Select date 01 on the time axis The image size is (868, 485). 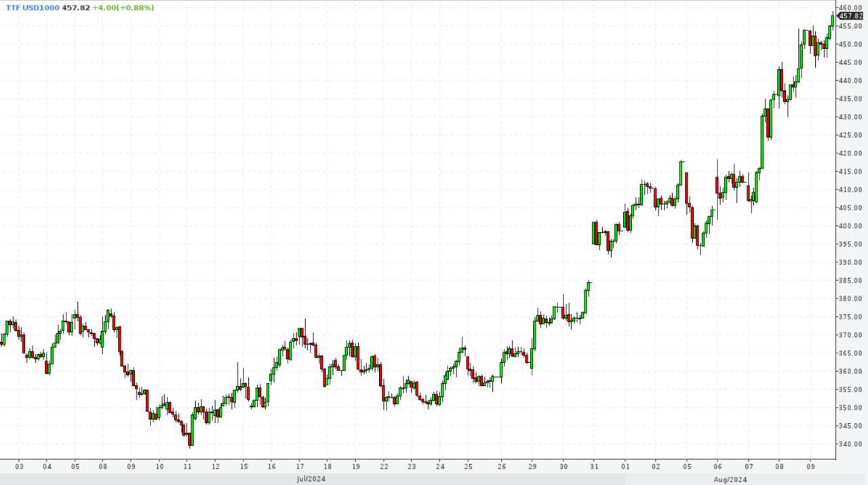pos(625,467)
